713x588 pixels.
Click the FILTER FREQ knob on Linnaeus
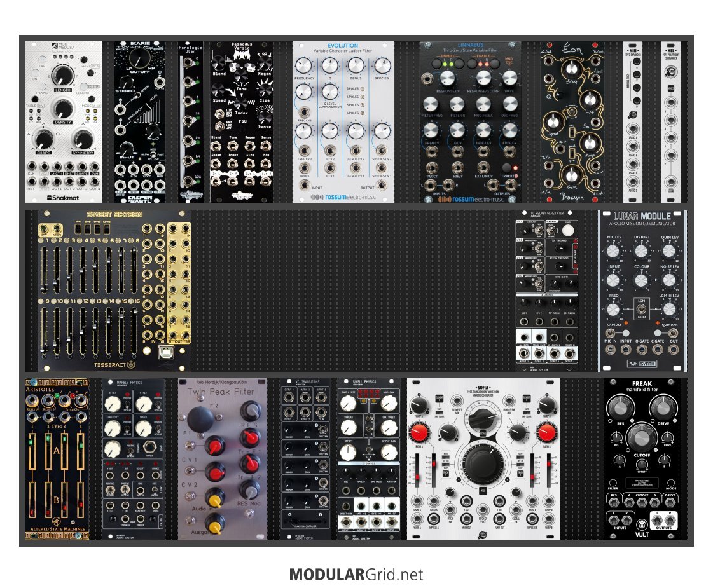click(431, 104)
